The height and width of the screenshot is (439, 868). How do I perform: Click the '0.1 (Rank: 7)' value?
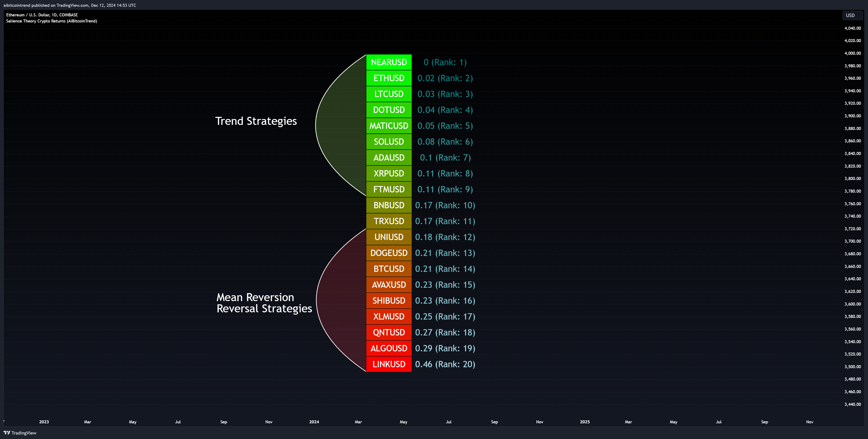(x=445, y=158)
